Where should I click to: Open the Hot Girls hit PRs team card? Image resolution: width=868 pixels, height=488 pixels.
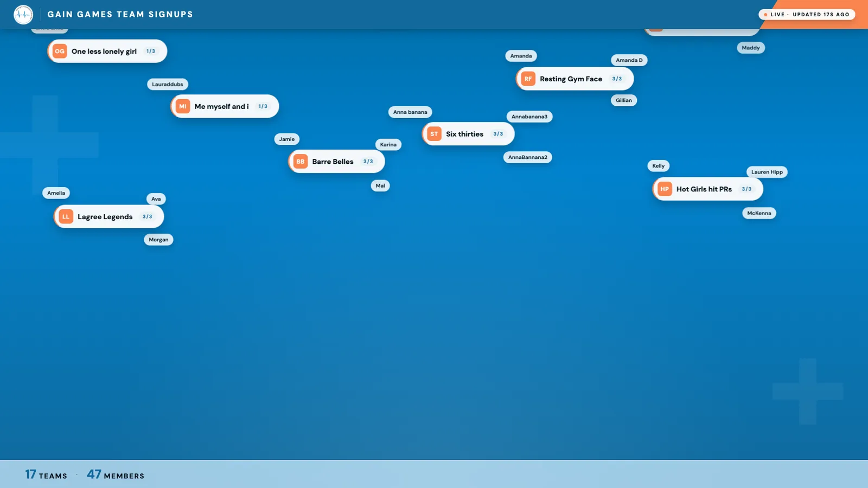pos(708,189)
